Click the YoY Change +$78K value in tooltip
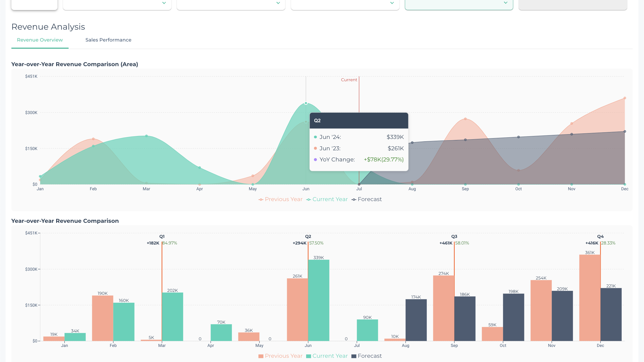The width and height of the screenshot is (644, 362). point(383,159)
